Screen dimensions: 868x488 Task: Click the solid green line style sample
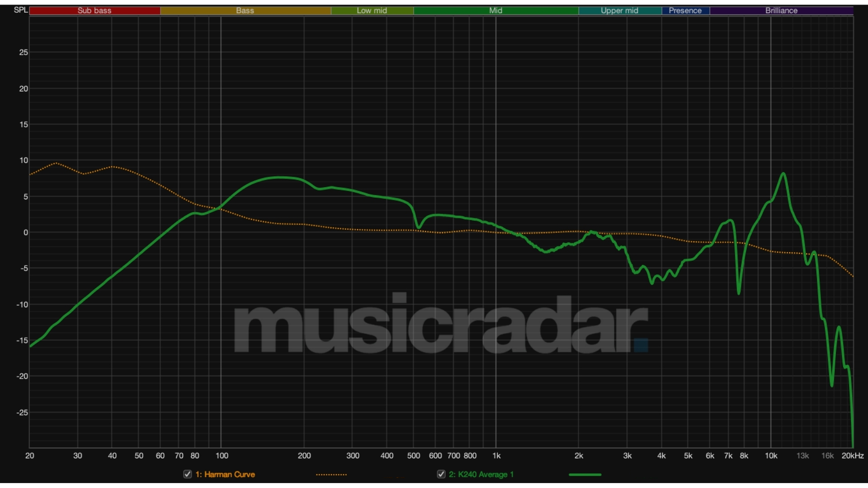(586, 474)
